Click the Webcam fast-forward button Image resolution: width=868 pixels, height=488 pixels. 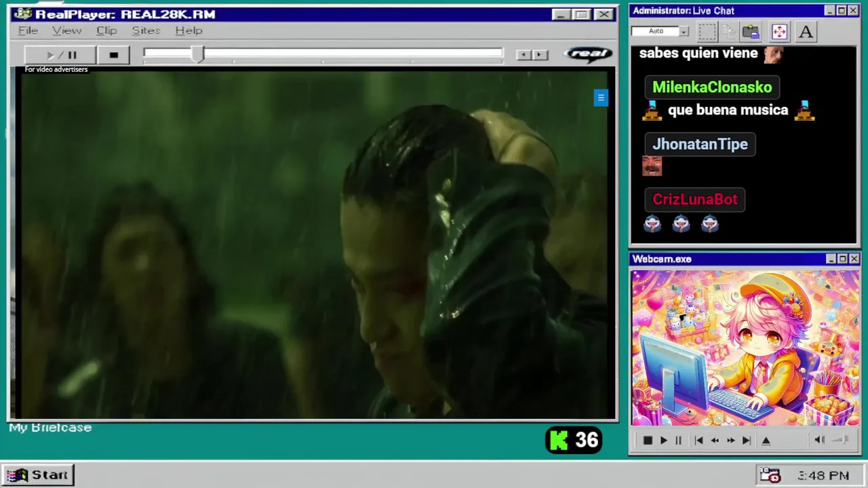tap(730, 441)
